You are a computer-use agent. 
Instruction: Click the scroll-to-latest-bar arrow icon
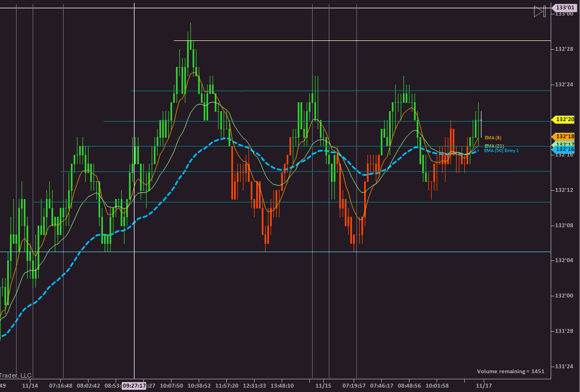[x=540, y=12]
